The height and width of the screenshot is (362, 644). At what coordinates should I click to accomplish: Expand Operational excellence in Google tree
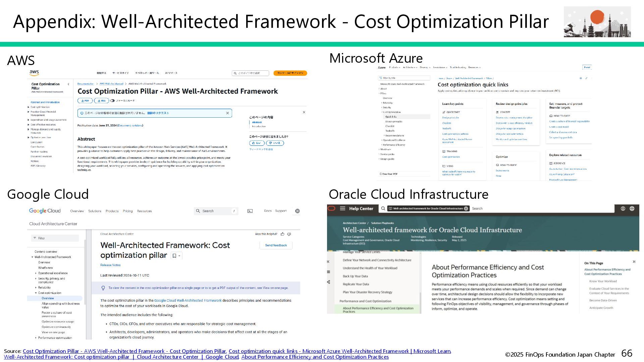pyautogui.click(x=36, y=273)
